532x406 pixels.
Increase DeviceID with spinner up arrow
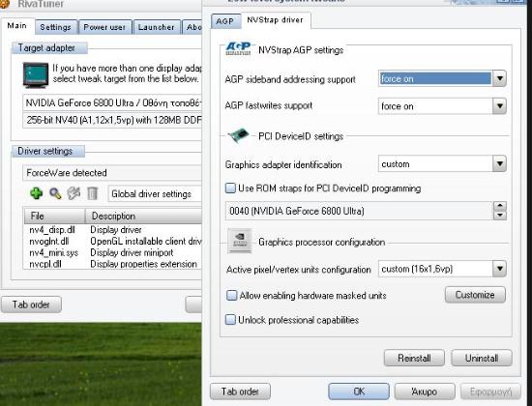[x=500, y=206]
